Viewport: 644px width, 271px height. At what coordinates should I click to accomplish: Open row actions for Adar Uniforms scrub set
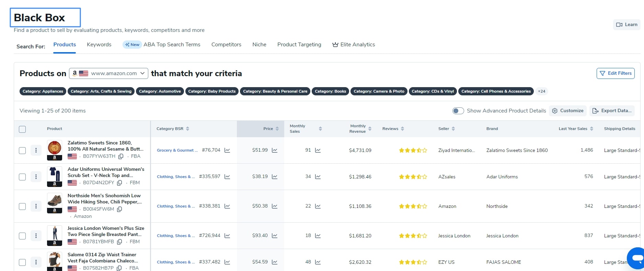click(36, 177)
